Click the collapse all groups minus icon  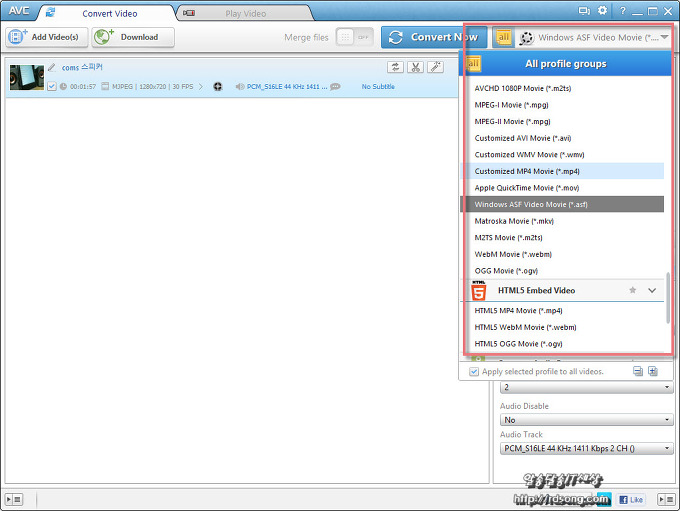[x=638, y=371]
